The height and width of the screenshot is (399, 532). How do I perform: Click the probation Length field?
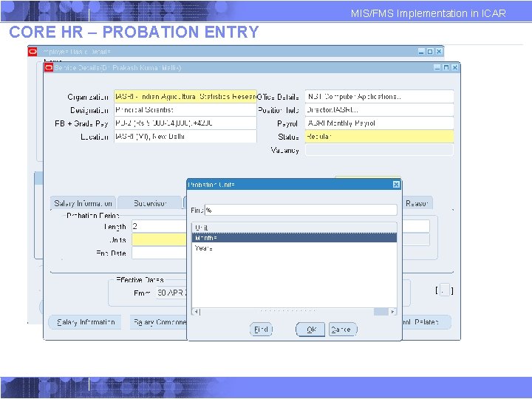pos(159,226)
